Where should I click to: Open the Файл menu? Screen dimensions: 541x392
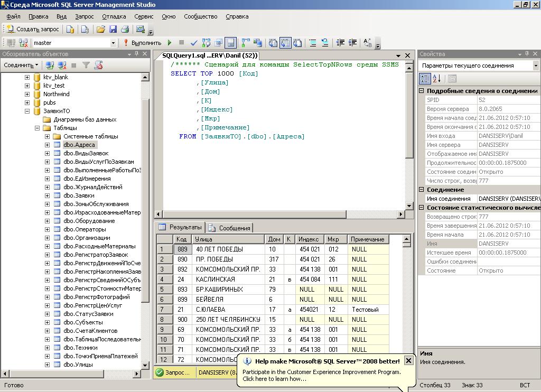click(x=13, y=16)
